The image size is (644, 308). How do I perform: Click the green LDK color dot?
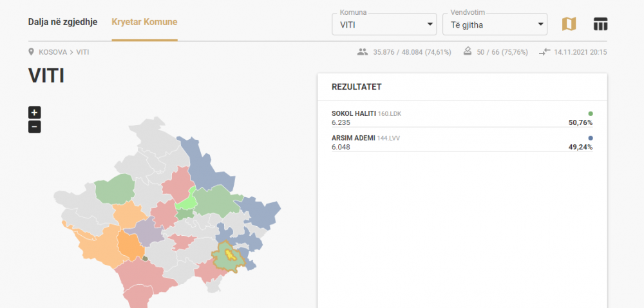click(591, 114)
